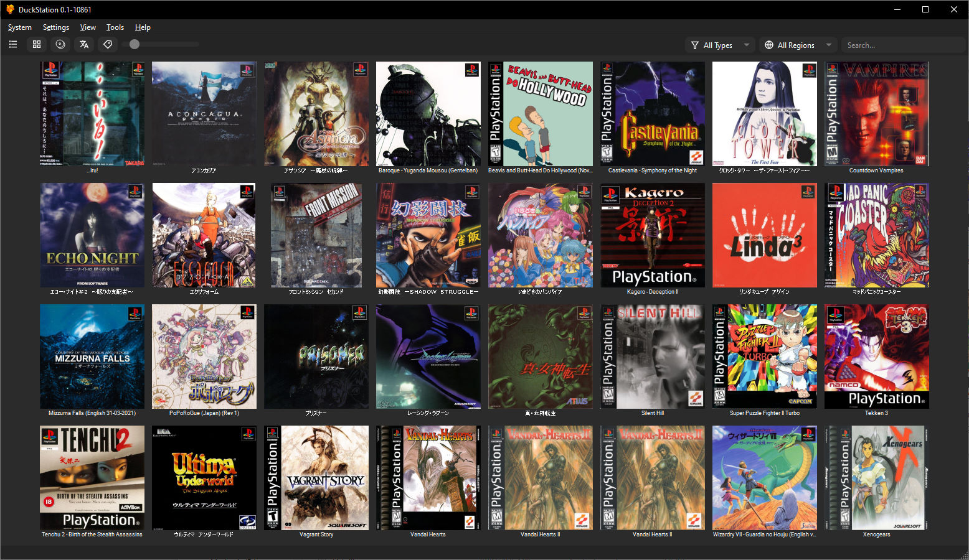969x560 pixels.
Task: Open the View menu
Action: (x=88, y=27)
